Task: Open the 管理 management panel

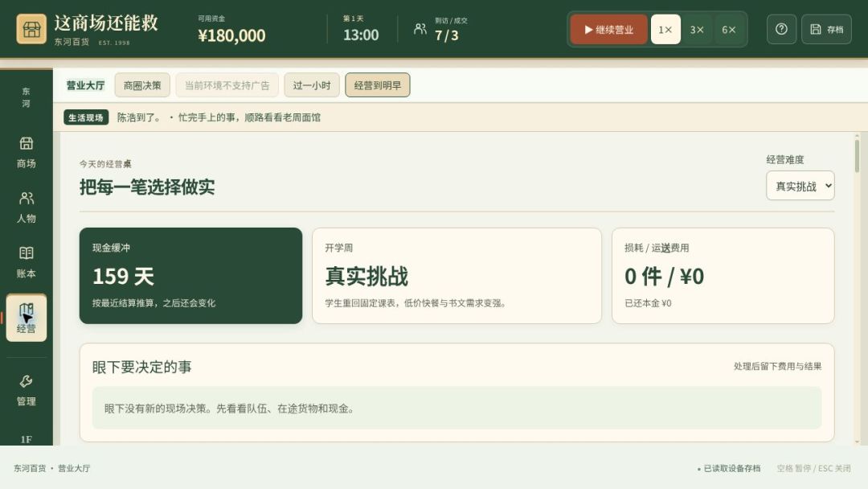Action: (26, 390)
